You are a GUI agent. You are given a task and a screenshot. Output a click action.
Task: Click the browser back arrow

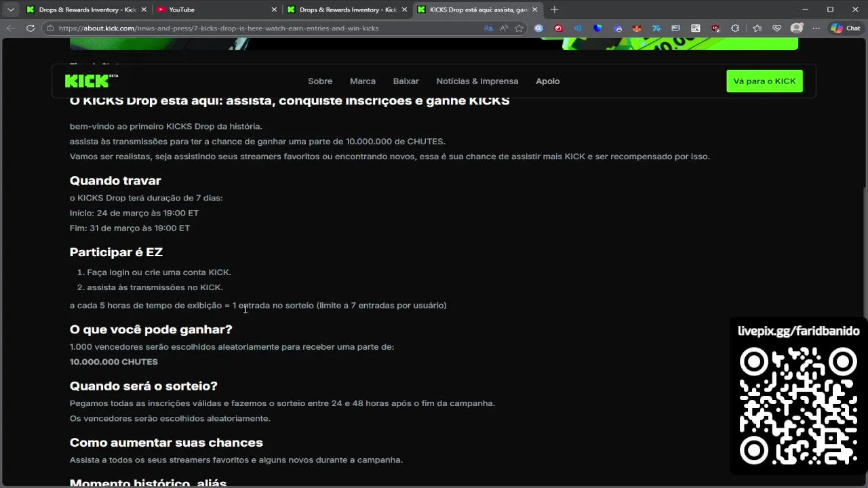coord(11,28)
